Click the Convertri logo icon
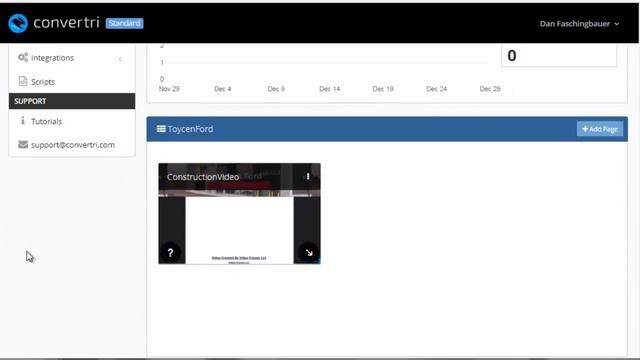This screenshot has height=360, width=640. pos(18,23)
